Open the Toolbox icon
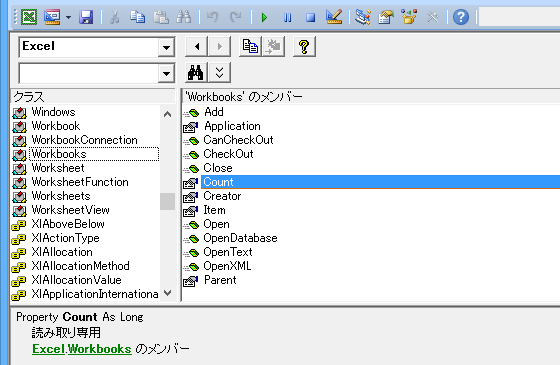The height and width of the screenshot is (365, 560). tap(432, 17)
